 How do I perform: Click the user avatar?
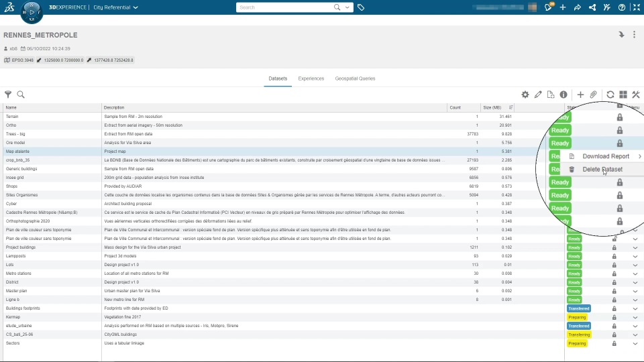[x=532, y=7]
